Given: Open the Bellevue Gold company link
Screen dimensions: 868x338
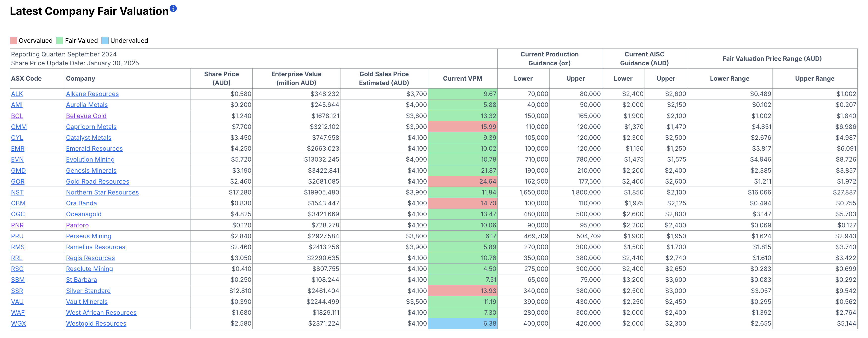Looking at the screenshot, I should click(86, 116).
